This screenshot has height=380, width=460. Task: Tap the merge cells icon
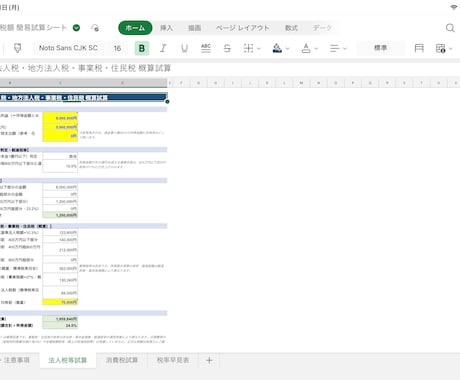point(419,48)
